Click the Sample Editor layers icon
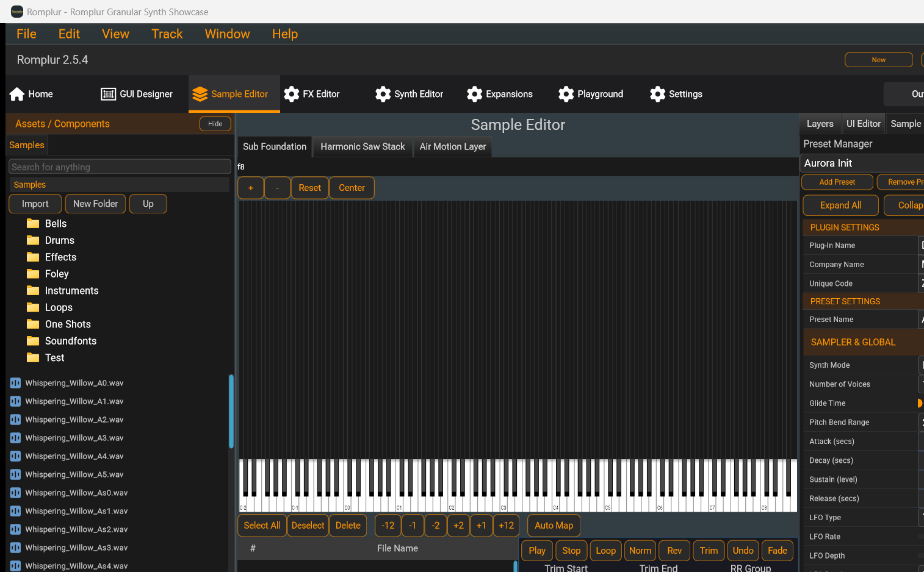The image size is (924, 572). [200, 94]
